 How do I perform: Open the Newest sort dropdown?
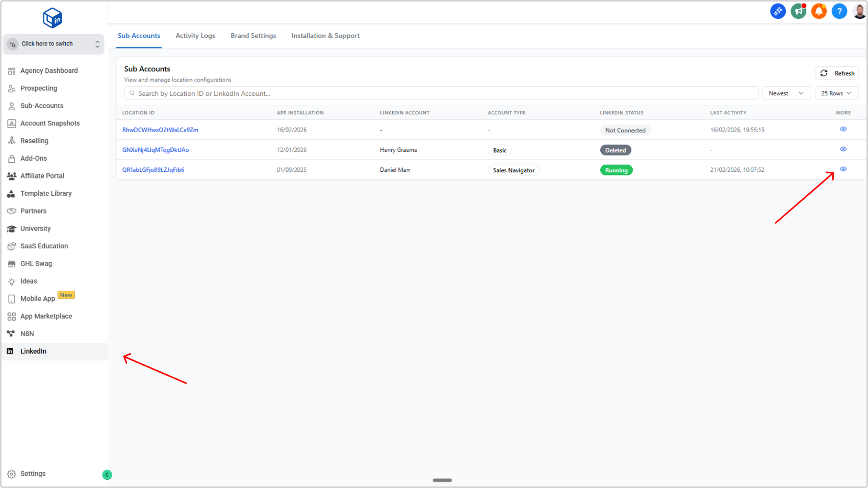[786, 93]
